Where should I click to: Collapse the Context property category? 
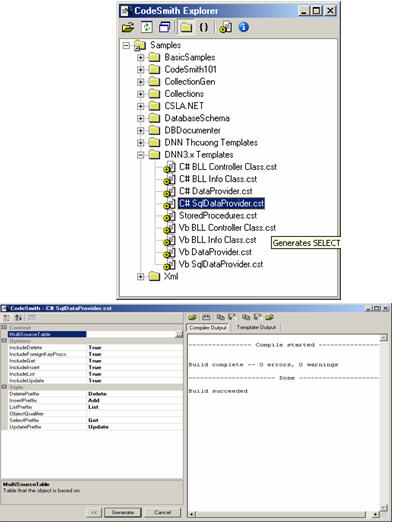[4, 327]
